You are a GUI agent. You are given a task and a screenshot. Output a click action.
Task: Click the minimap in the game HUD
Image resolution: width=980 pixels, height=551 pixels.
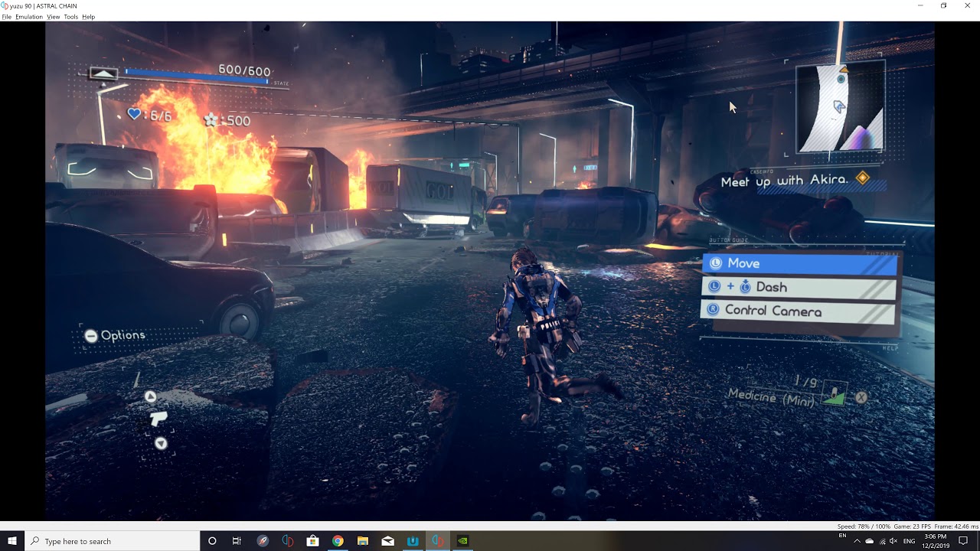pos(840,108)
